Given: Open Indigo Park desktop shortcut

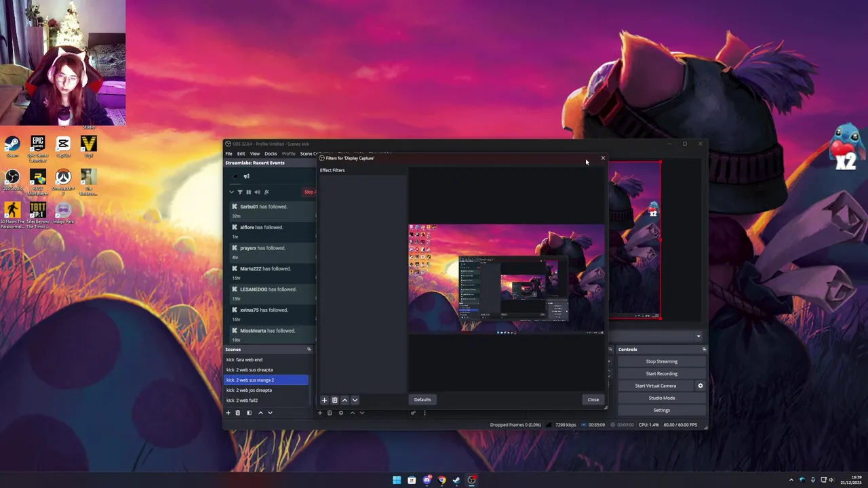Looking at the screenshot, I should pos(63,213).
